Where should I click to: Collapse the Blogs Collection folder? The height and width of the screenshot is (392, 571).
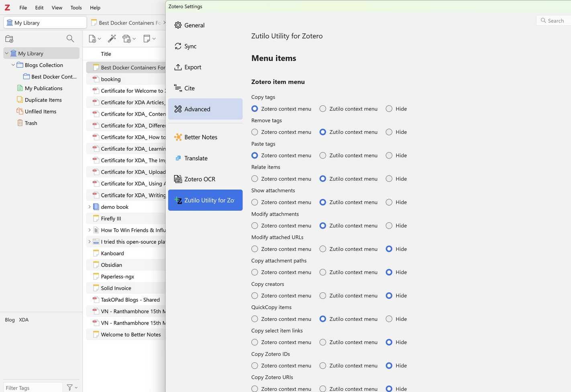point(13,65)
